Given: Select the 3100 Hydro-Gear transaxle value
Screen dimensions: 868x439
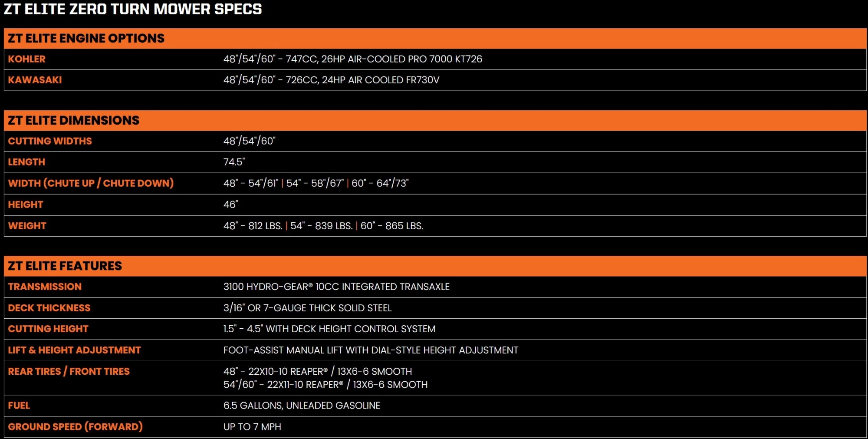Looking at the screenshot, I should (337, 287).
